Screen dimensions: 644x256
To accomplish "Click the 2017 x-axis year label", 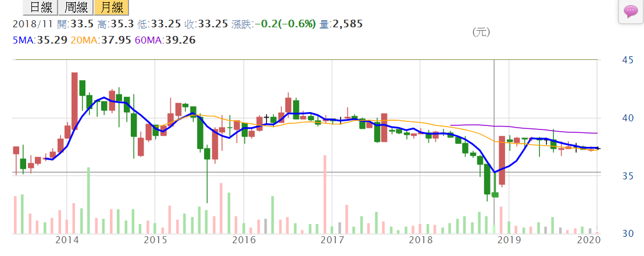I will tap(332, 240).
